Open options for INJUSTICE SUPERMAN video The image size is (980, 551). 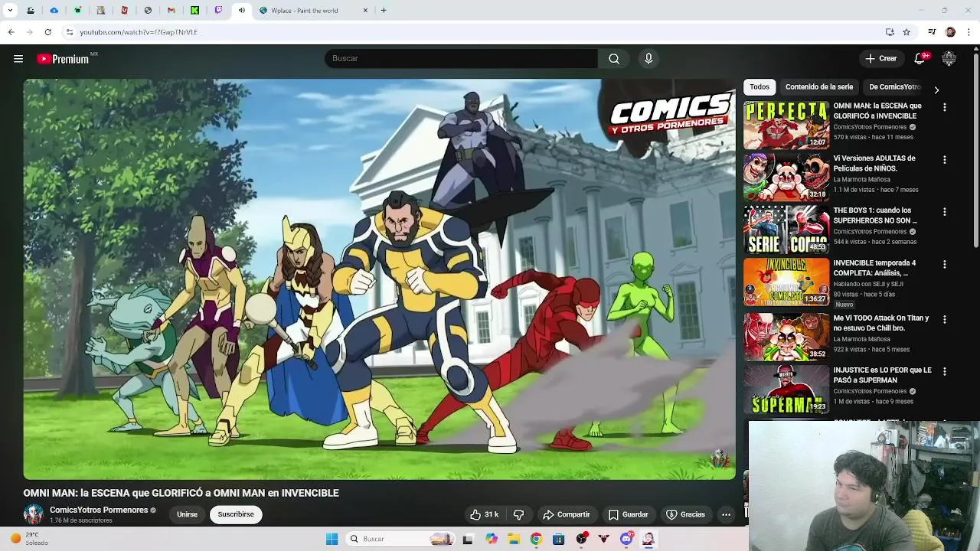(x=945, y=371)
